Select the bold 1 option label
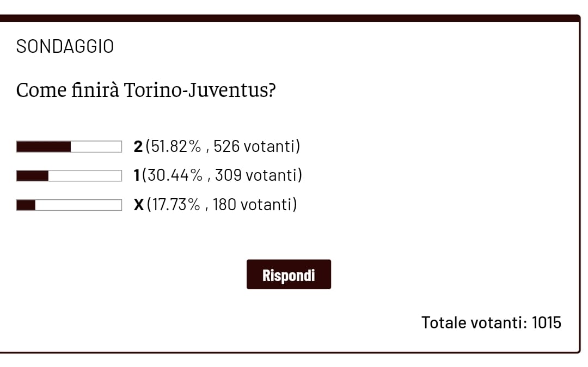The image size is (588, 367). (137, 175)
